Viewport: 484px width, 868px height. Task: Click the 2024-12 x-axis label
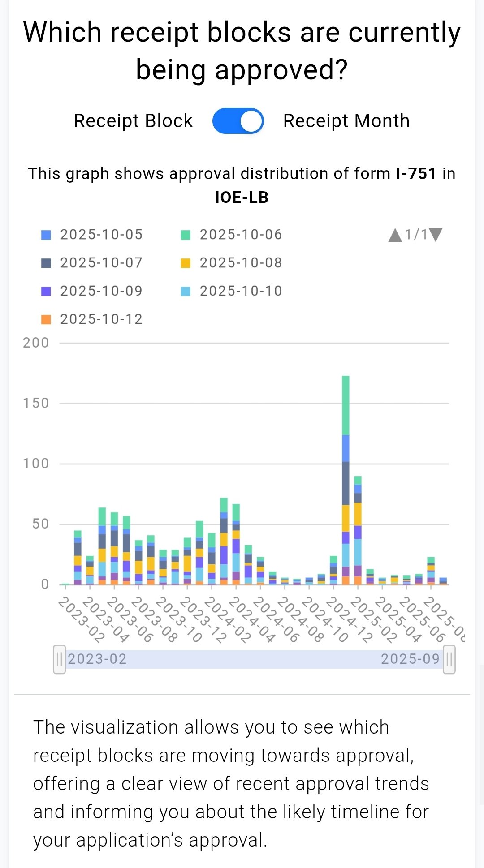[x=349, y=620]
